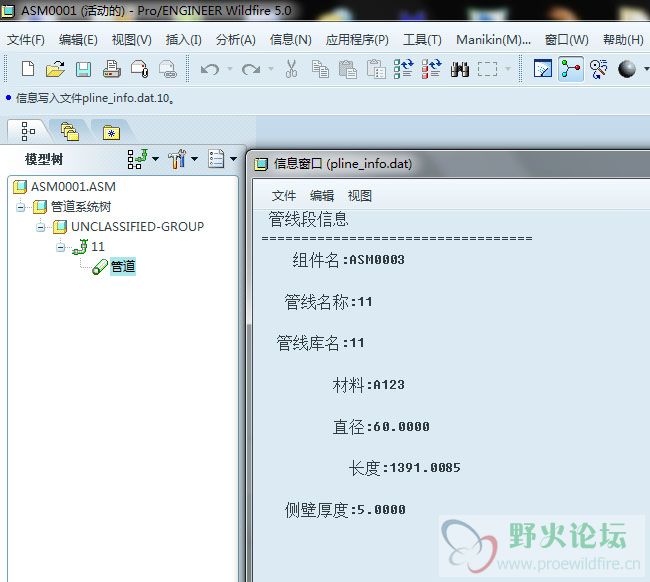The height and width of the screenshot is (582, 650).
Task: Copy selection toolbar icon
Action: click(320, 69)
